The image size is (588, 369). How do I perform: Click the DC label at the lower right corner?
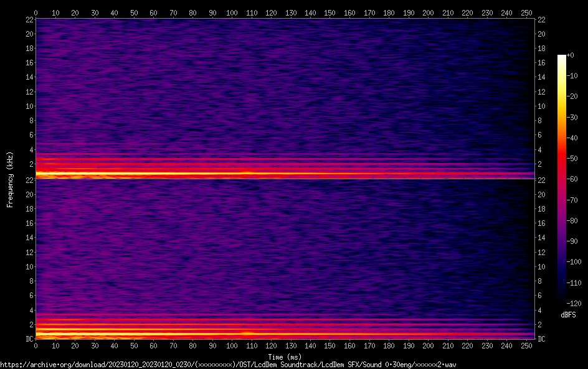click(x=542, y=339)
